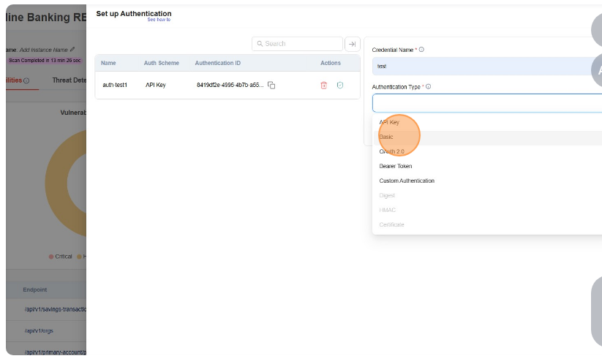This screenshot has height=364, width=602.
Task: Choose Custom Authentication from the list
Action: pos(407,181)
